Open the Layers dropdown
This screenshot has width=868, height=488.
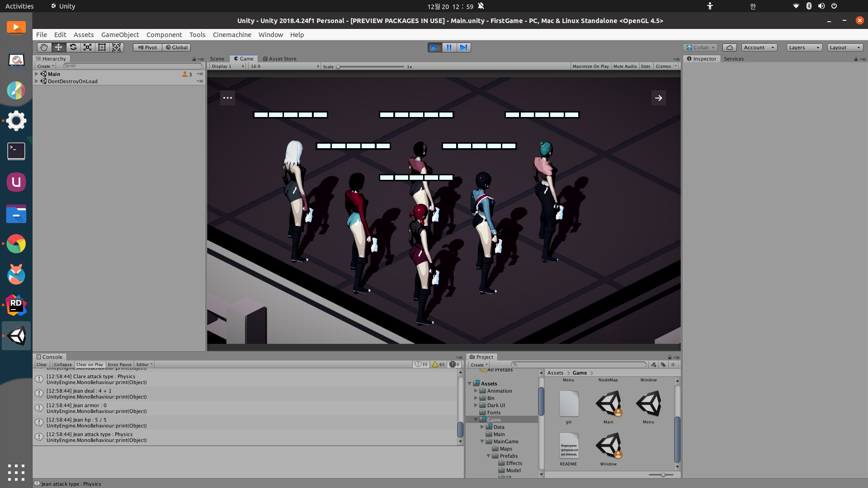pos(804,47)
